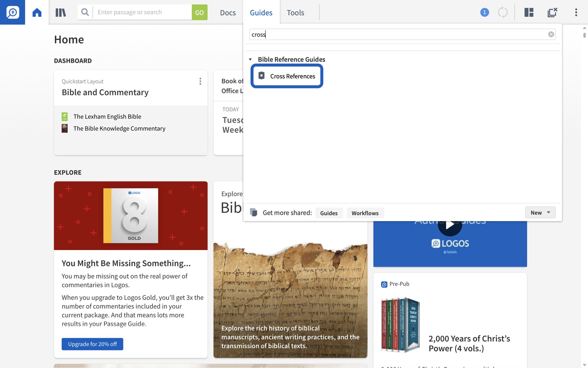Open the three-dot overflow menu
This screenshot has width=588, height=368.
click(x=576, y=12)
